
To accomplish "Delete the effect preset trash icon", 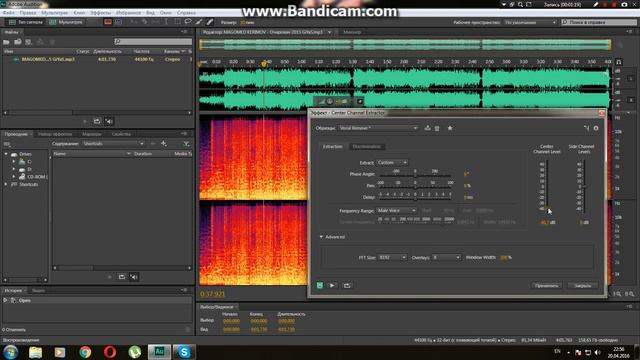I will (x=437, y=128).
